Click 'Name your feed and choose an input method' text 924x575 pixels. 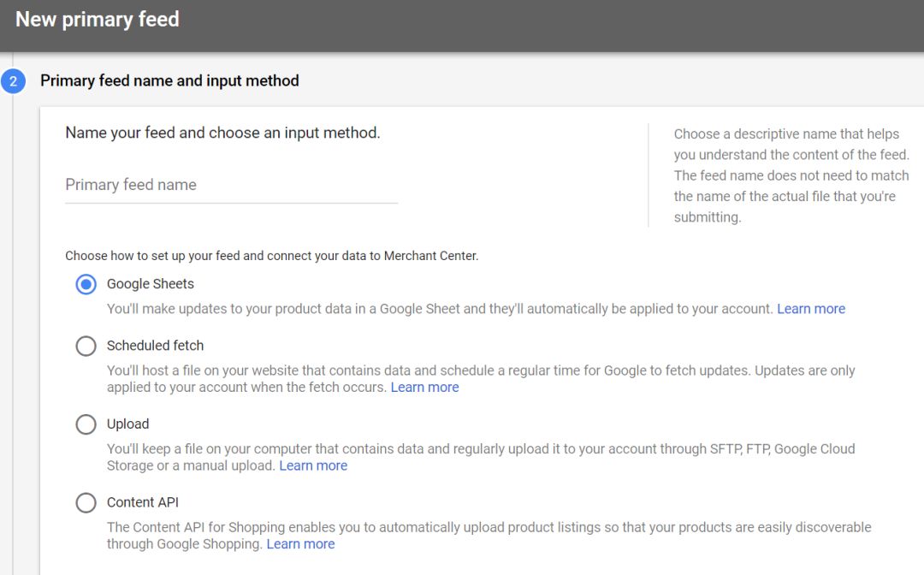tap(222, 133)
